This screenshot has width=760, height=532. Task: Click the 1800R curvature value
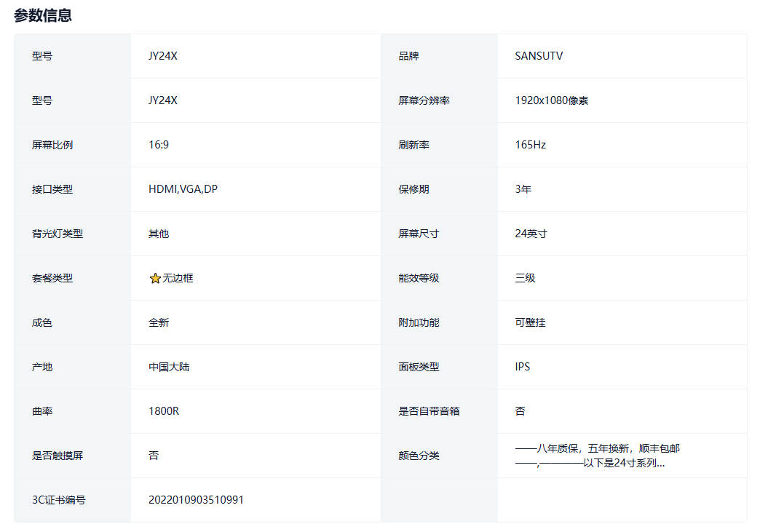[x=164, y=411]
